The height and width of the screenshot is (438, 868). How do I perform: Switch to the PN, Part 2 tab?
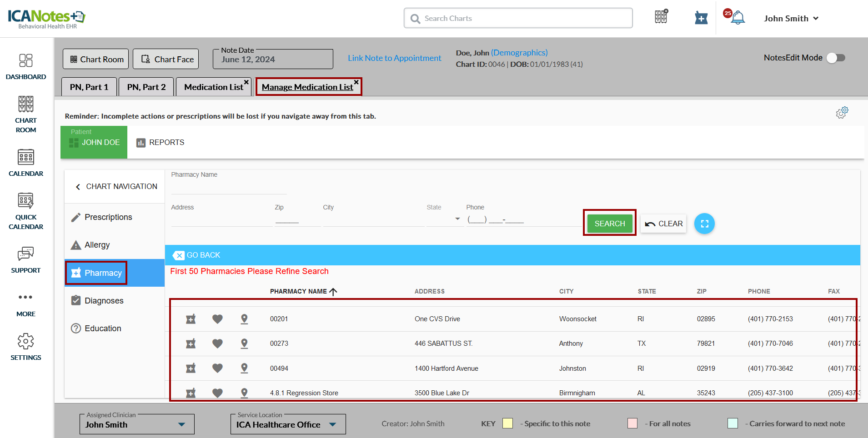(x=146, y=87)
